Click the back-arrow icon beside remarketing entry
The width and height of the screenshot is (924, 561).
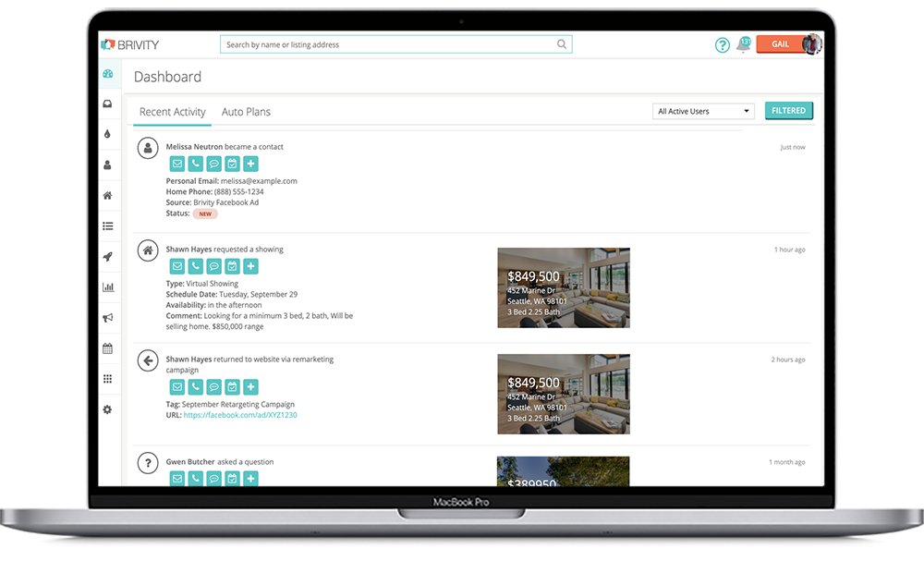pyautogui.click(x=148, y=360)
